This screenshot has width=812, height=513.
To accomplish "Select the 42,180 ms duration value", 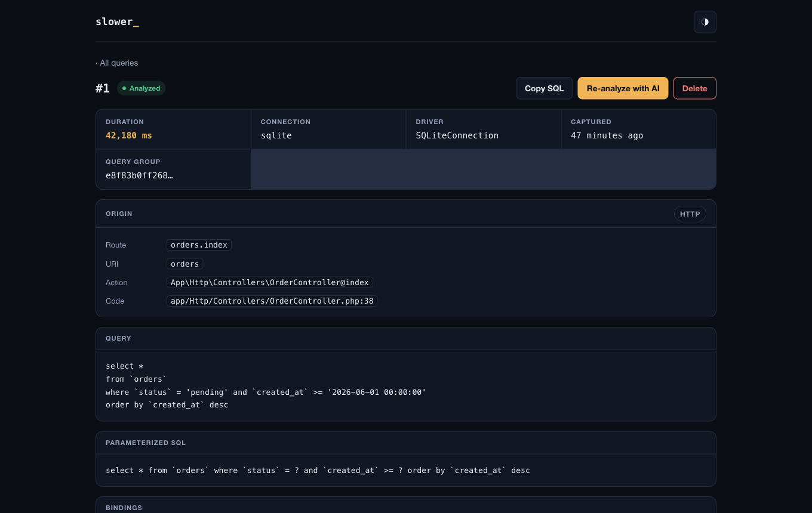I will (x=128, y=135).
